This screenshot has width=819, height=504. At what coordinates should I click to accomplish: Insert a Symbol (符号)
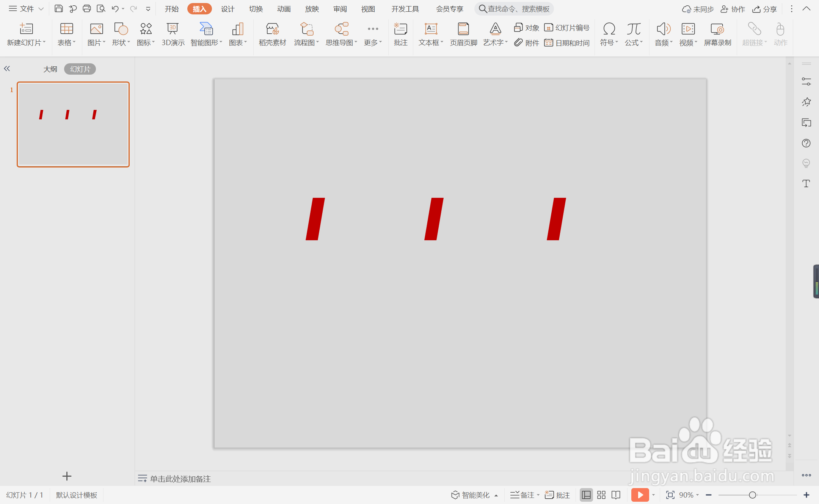click(x=609, y=34)
